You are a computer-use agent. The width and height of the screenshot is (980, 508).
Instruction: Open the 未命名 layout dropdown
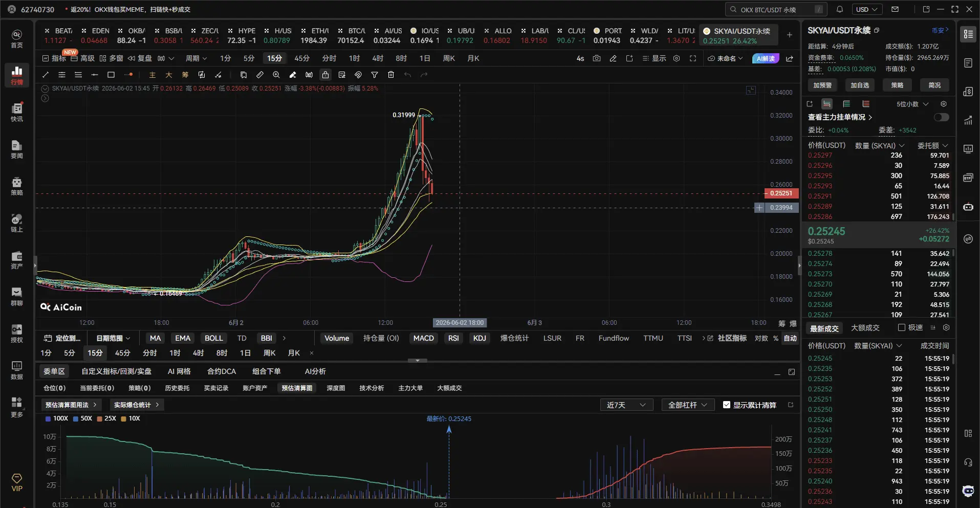click(725, 58)
